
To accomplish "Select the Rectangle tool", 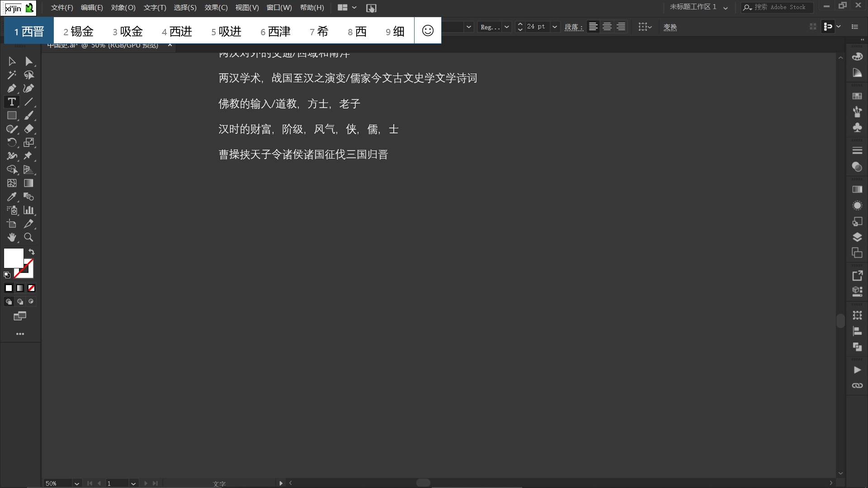I will click(12, 116).
